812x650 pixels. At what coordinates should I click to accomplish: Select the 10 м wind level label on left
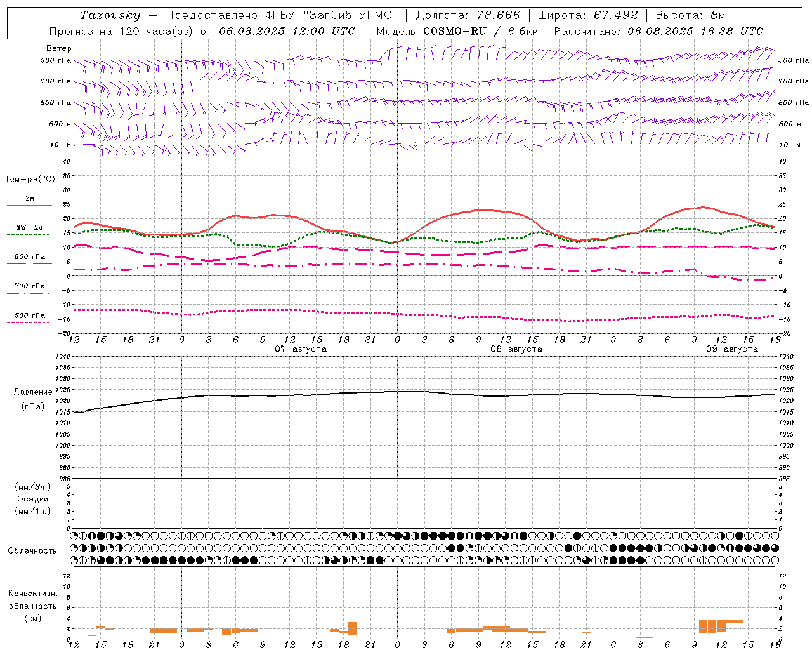tap(60, 145)
